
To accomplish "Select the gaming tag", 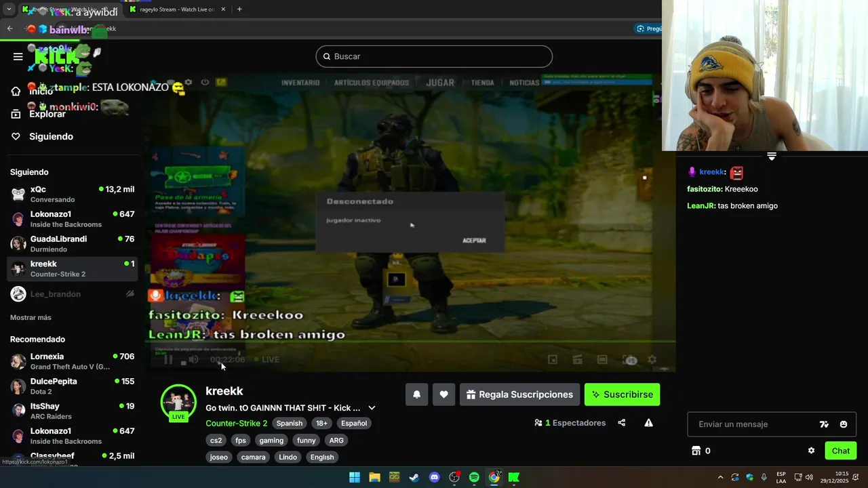I will (271, 440).
